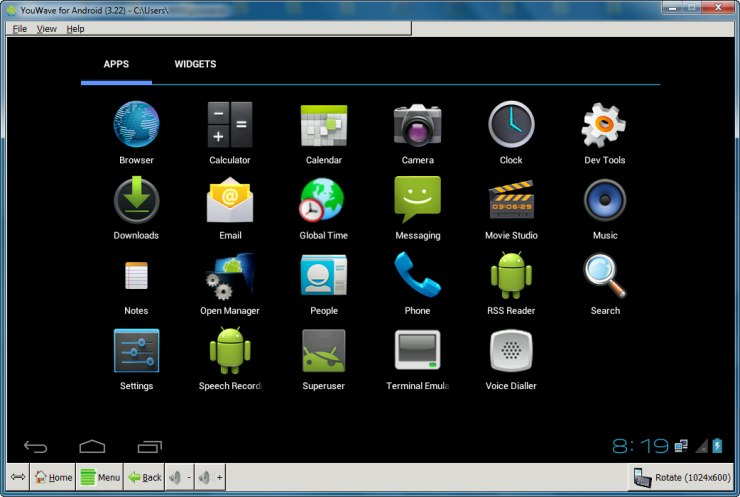This screenshot has height=497, width=740.
Task: Open Android Settings app
Action: point(136,351)
